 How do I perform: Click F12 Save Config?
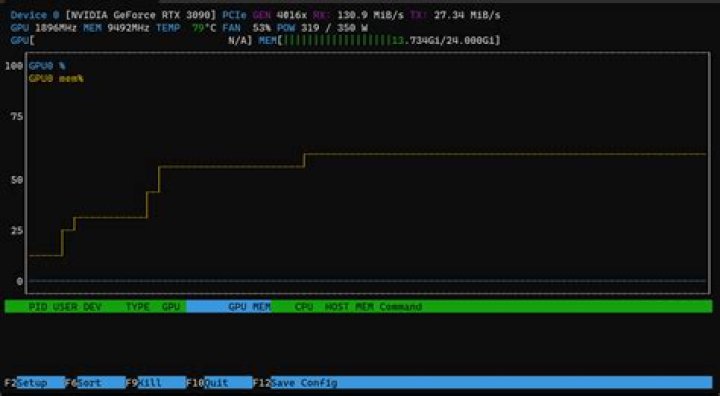pos(295,383)
